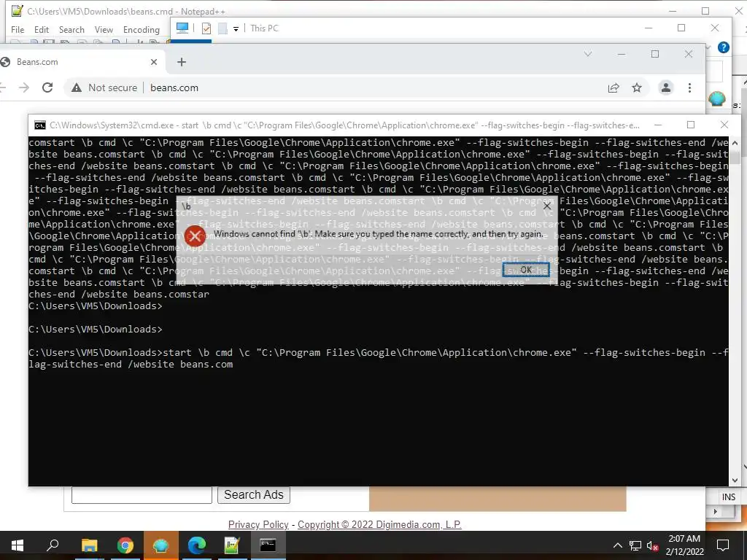Screen dimensions: 747x560
Task: Open the notification center icon
Action: pyautogui.click(x=723, y=545)
